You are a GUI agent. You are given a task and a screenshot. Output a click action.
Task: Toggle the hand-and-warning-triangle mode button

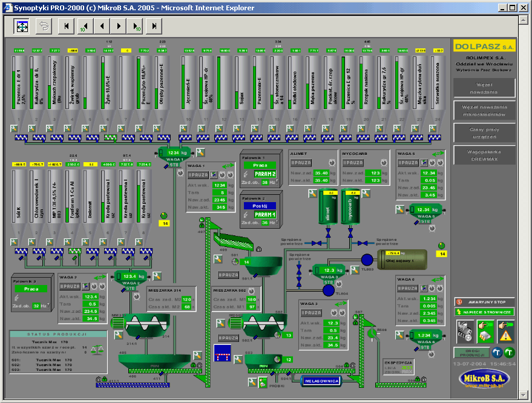pyautogui.click(x=506, y=331)
